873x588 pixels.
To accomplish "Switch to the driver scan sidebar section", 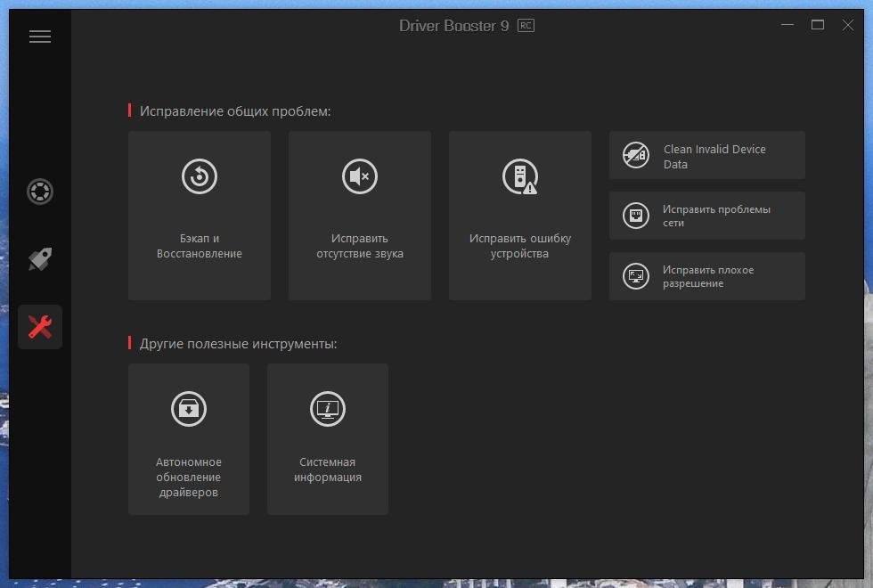I will [x=40, y=192].
